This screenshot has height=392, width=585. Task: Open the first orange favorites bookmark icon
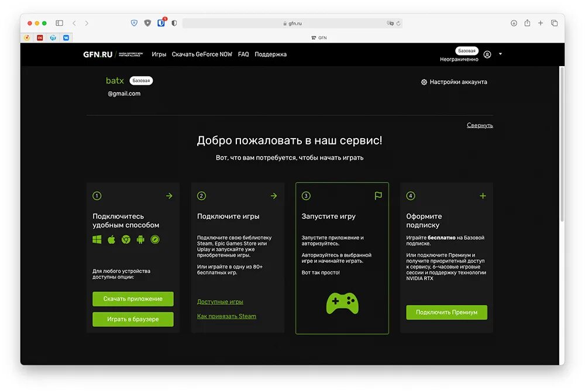click(x=27, y=37)
